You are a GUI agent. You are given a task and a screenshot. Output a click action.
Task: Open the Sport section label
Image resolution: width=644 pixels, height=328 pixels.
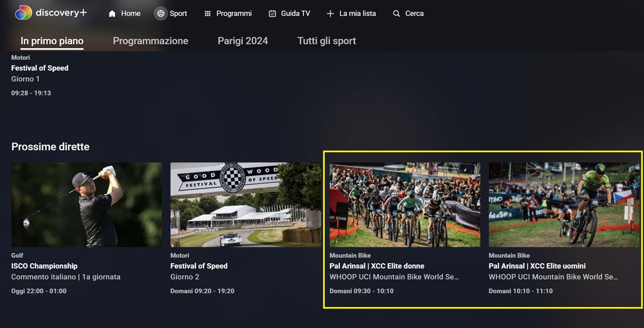point(178,13)
